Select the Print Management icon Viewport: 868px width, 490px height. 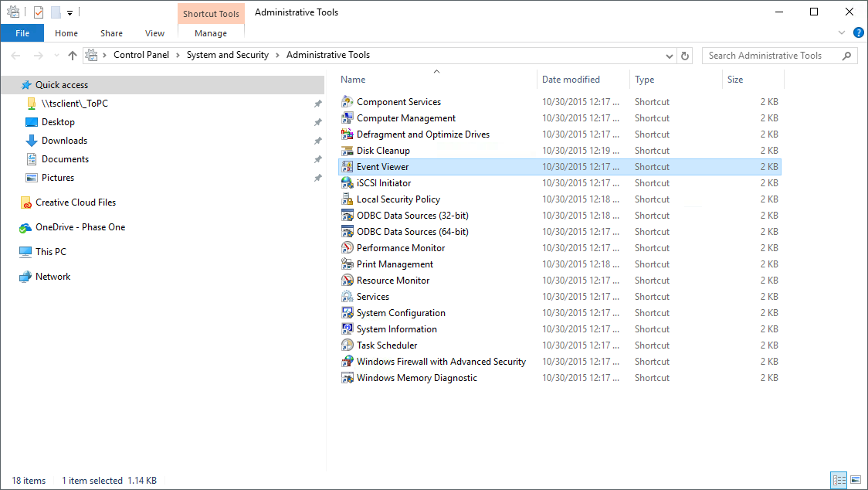[x=347, y=264]
